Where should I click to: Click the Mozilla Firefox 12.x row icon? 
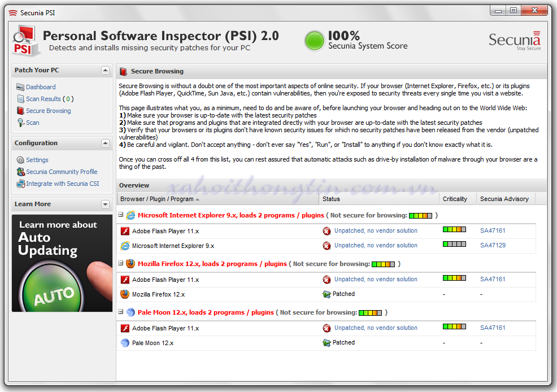click(125, 294)
